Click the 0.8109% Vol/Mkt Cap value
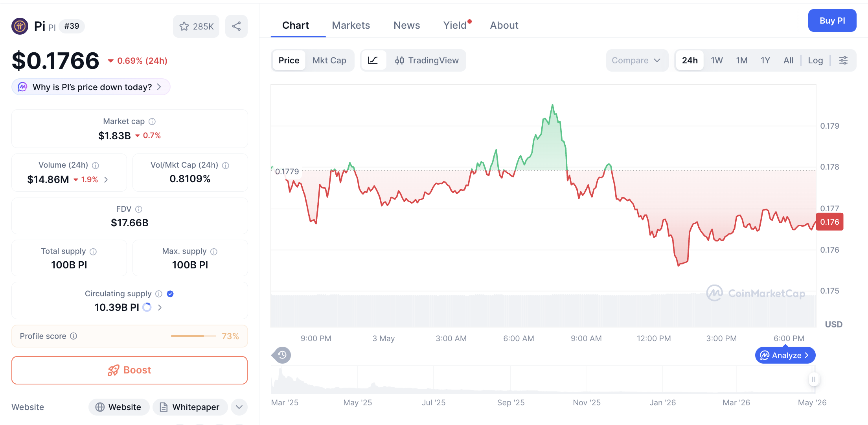The height and width of the screenshot is (425, 868). pos(190,179)
